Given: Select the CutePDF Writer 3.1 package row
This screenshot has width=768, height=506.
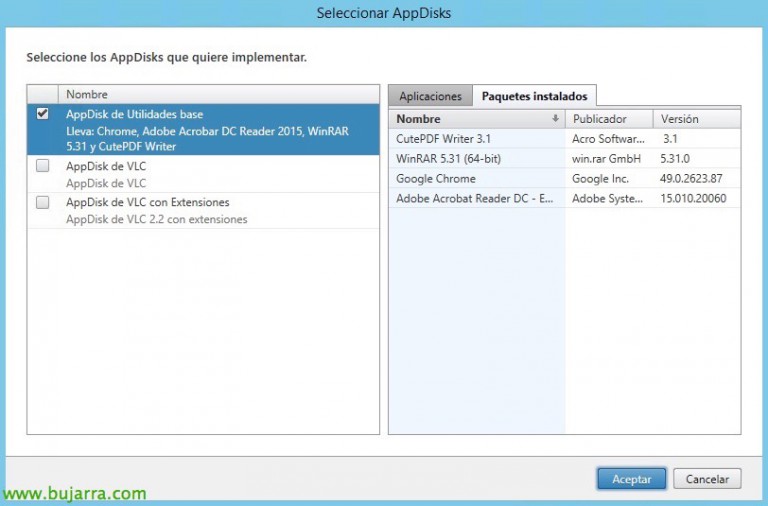Looking at the screenshot, I should (x=564, y=139).
